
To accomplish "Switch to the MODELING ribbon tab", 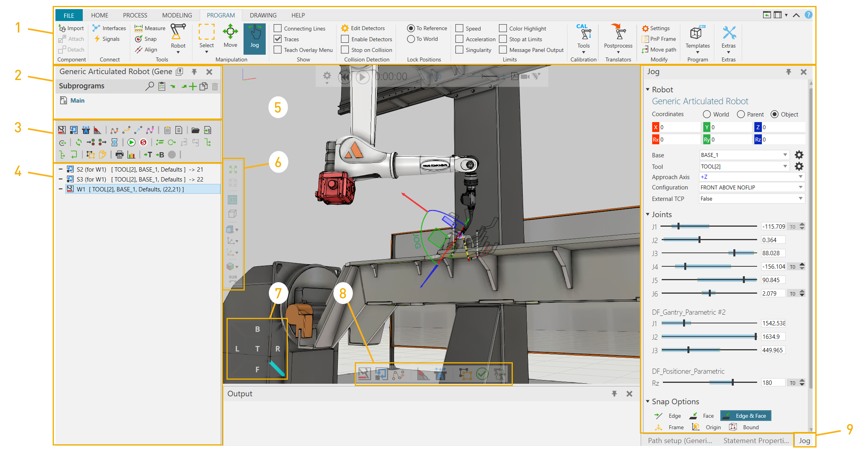I will point(177,15).
